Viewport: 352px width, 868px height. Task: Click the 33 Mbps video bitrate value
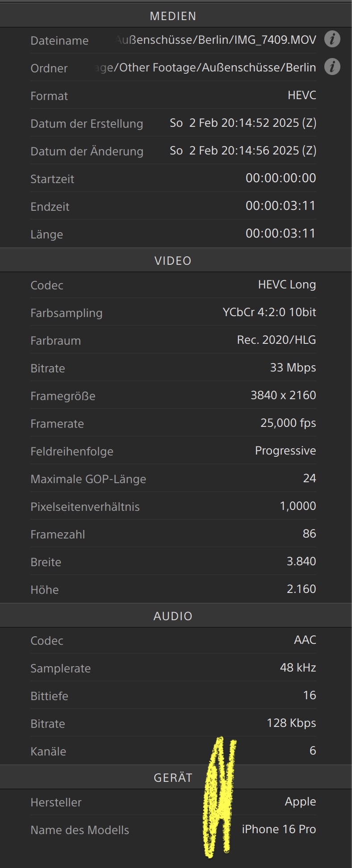[293, 368]
